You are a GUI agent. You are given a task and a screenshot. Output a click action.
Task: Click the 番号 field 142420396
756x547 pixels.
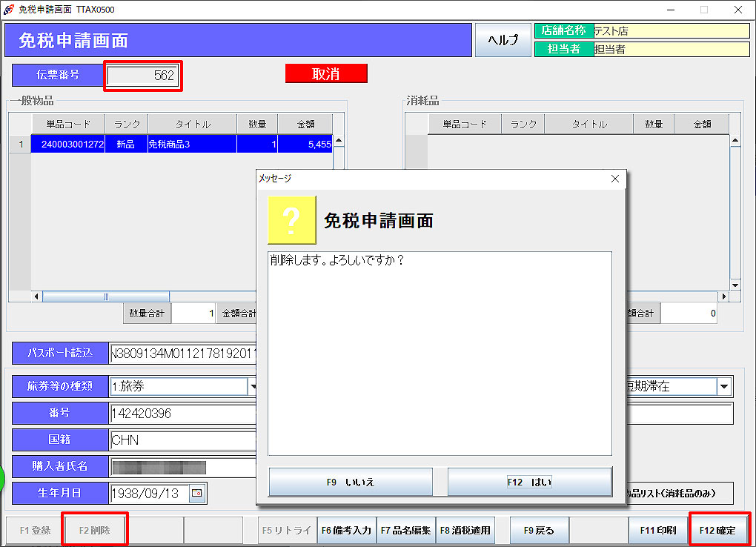183,414
